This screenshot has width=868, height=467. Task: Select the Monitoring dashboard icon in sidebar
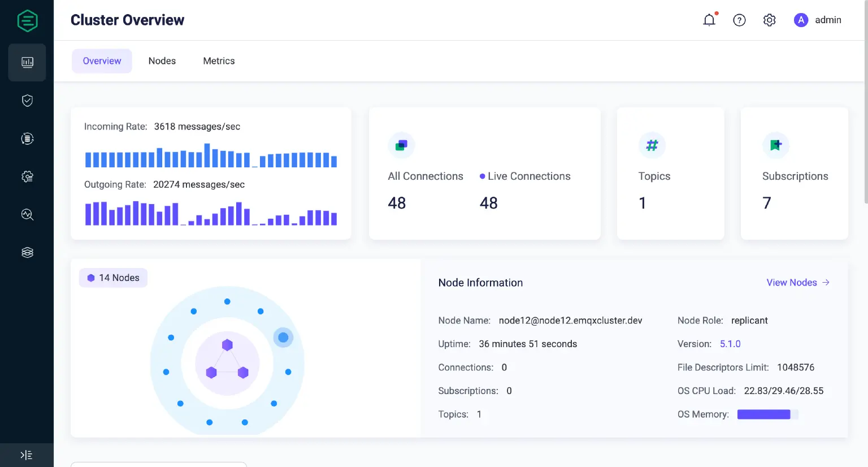[x=27, y=62]
